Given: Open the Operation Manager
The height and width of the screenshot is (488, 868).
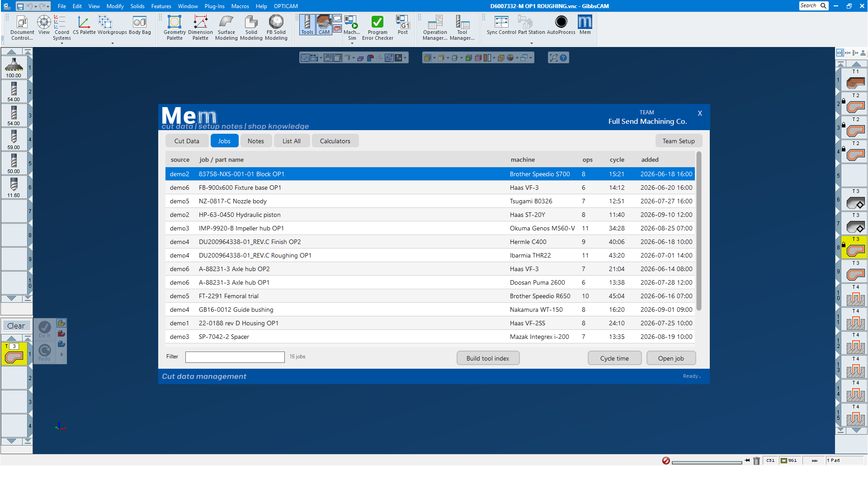Looking at the screenshot, I should click(x=435, y=28).
